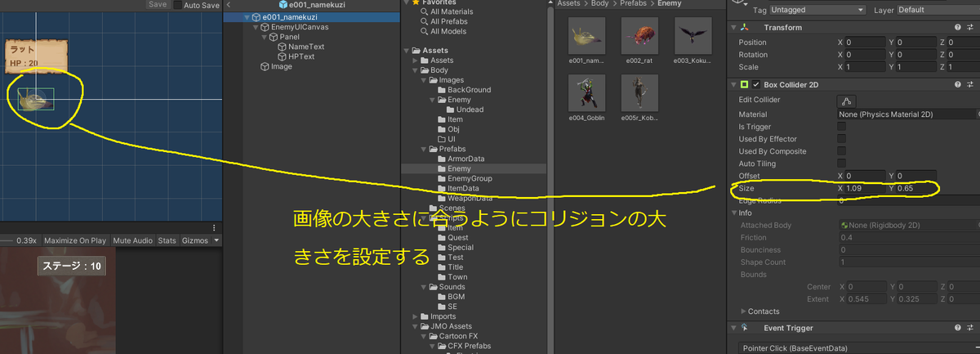Enable the Is Trigger checkbox
The height and width of the screenshot is (354, 980).
tap(841, 127)
